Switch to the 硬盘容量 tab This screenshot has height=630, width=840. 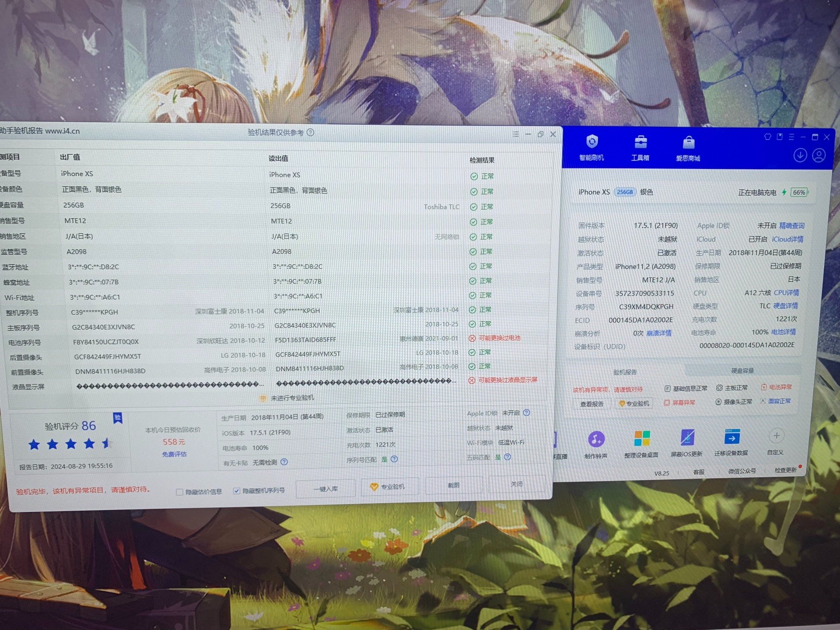click(742, 371)
